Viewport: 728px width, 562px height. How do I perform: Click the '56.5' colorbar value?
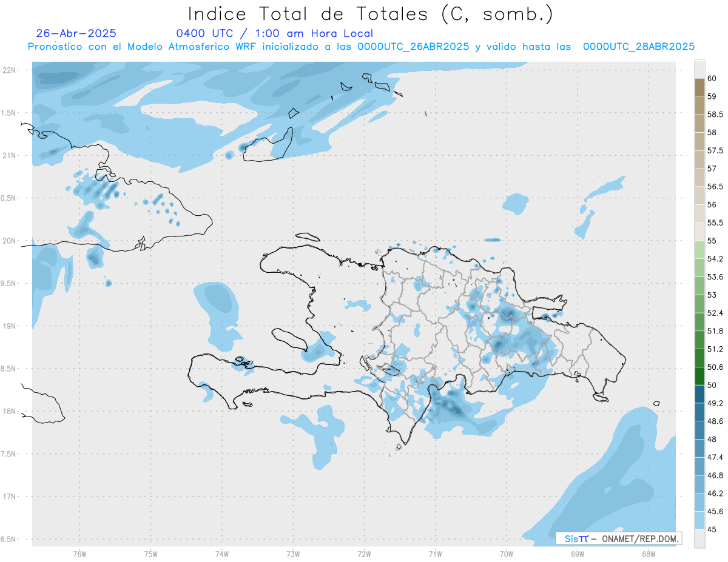coord(715,186)
